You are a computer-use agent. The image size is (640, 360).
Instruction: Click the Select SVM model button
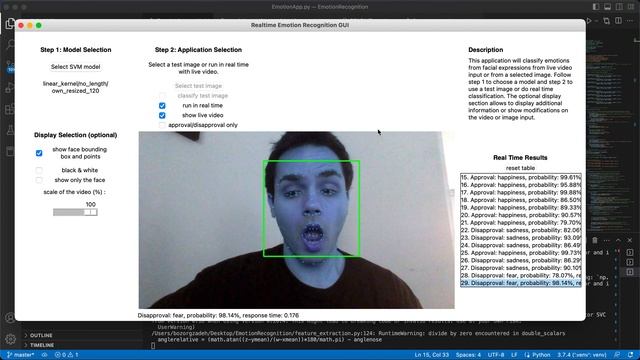click(x=76, y=67)
